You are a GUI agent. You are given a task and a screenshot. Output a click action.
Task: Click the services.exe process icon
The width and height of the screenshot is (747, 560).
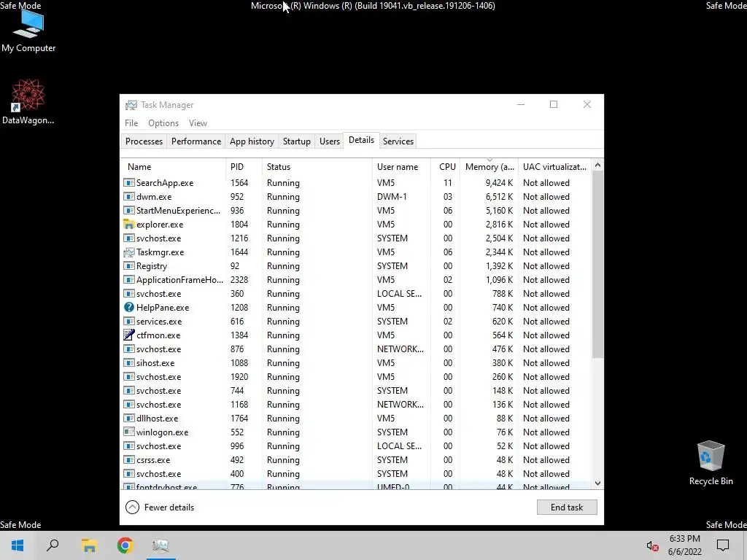coord(128,322)
